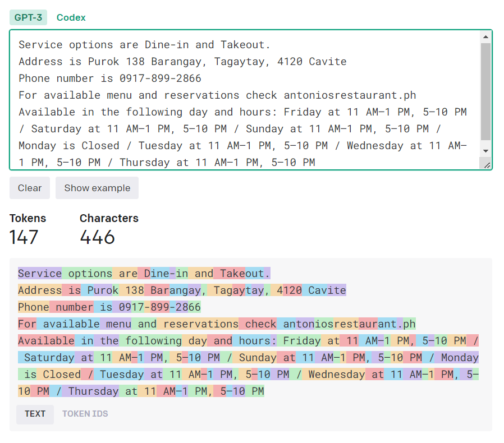Click the highlighted token 'number'
This screenshot has width=504, height=443.
coord(71,307)
